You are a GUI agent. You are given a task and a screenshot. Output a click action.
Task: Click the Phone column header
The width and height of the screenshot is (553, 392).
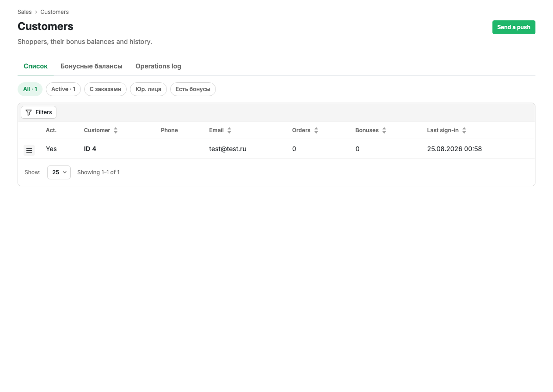169,130
